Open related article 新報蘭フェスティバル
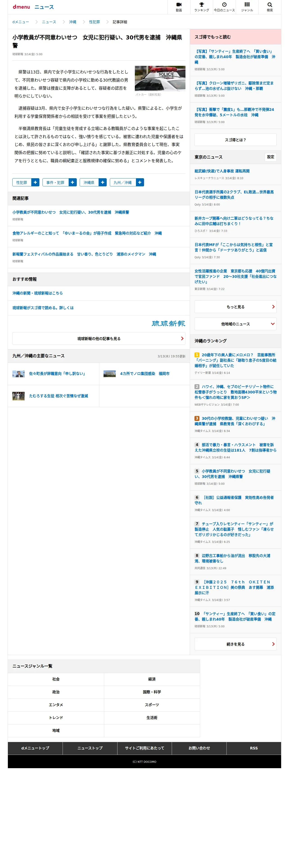The height and width of the screenshot is (868, 289). [84, 254]
